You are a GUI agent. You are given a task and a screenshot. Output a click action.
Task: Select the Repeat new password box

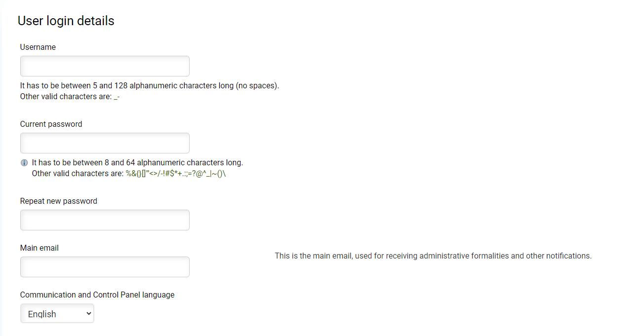coord(105,220)
